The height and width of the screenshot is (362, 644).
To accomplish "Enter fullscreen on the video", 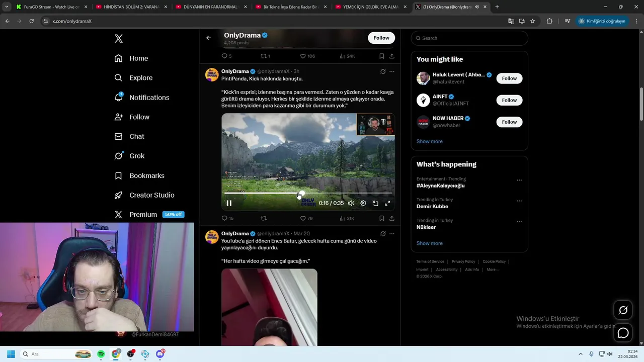I will pos(387,203).
